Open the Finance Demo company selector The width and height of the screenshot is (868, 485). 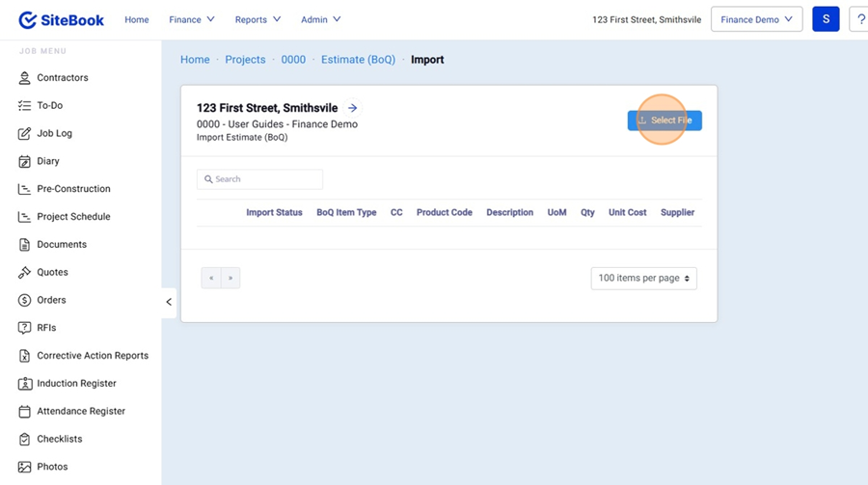(756, 19)
